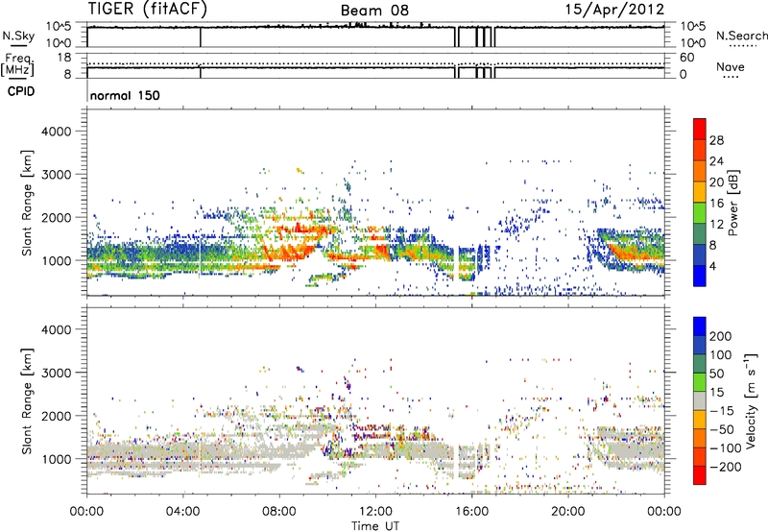Click the 18 tick on the frequency axis

tap(64, 58)
